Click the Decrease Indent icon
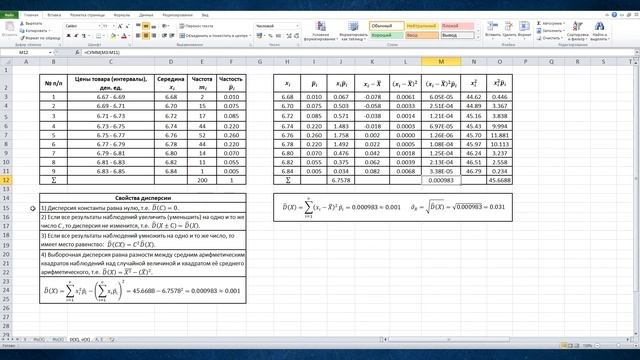 click(x=164, y=36)
